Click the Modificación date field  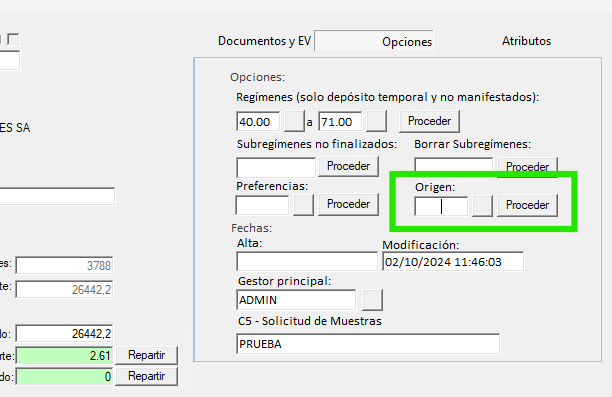click(x=453, y=262)
